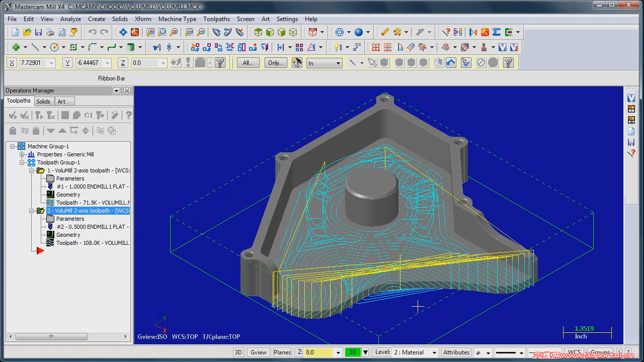Open the X coordinate value dropdown
Screen dimensions: 644x362
pyautogui.click(x=52, y=63)
